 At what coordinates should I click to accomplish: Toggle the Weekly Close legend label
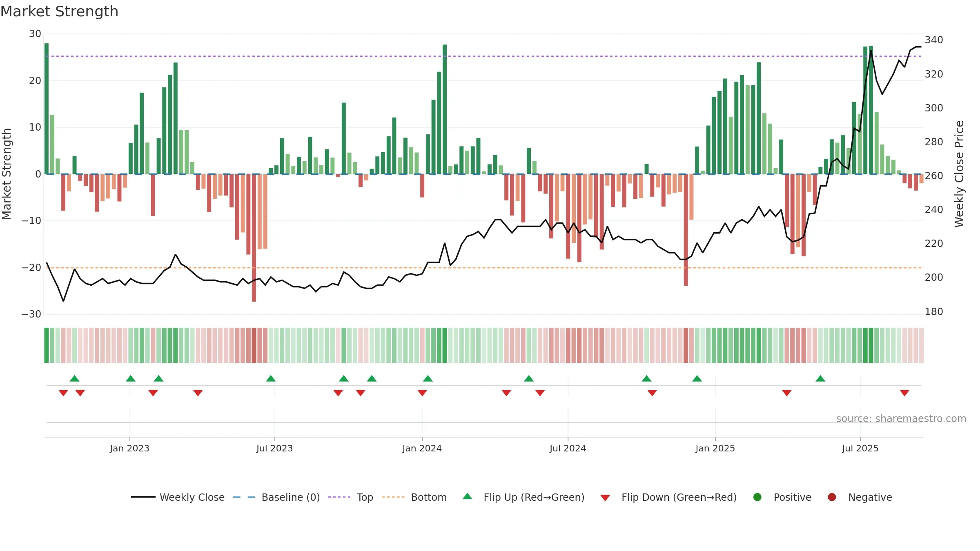[x=192, y=497]
